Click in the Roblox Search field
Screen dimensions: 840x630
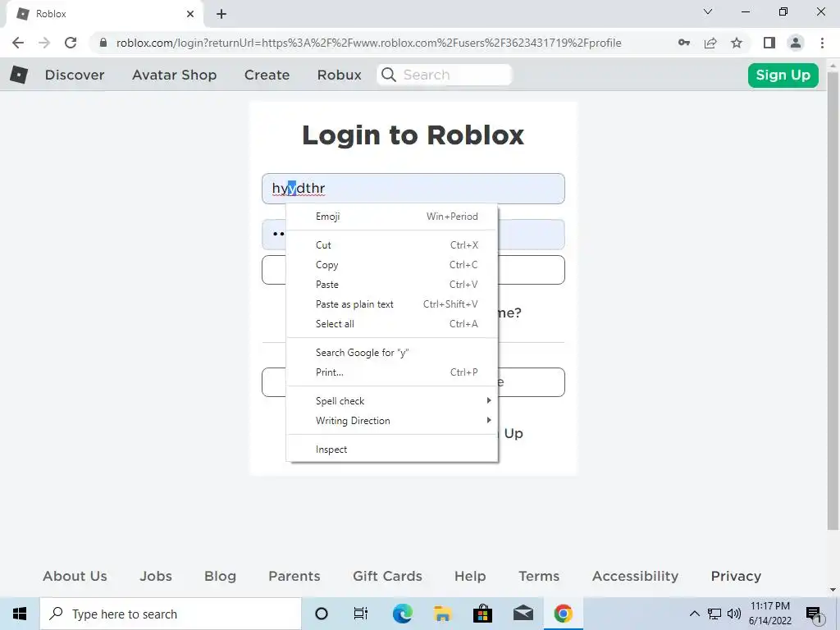(x=445, y=75)
